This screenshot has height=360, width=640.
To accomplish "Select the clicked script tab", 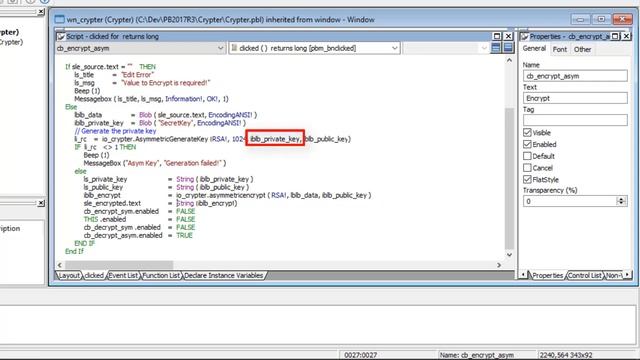I will click(x=94, y=276).
